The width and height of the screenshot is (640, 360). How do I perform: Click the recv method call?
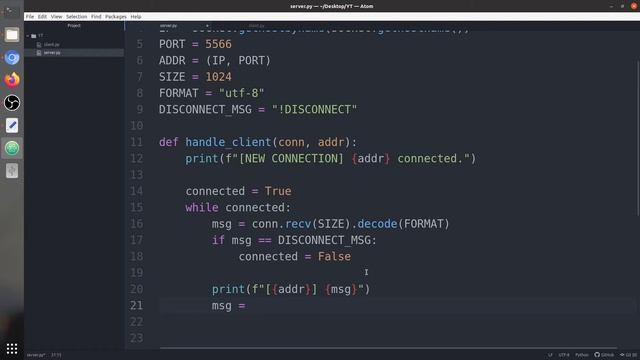(x=298, y=224)
